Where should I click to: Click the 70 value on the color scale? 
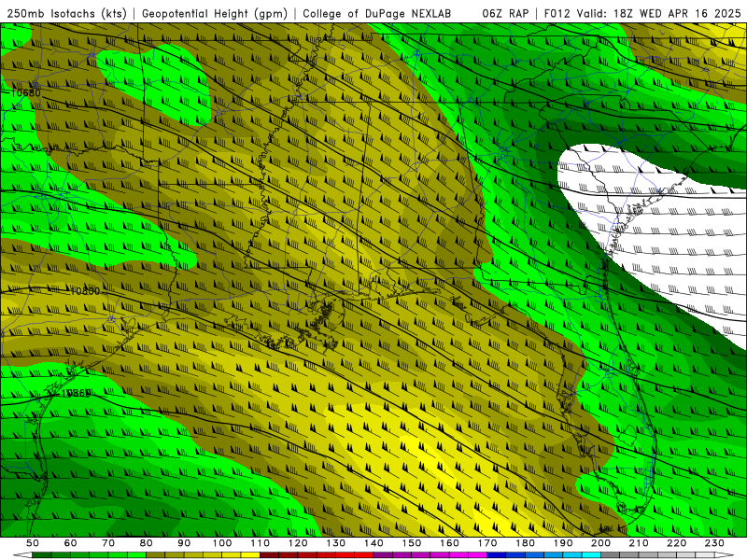point(108,543)
